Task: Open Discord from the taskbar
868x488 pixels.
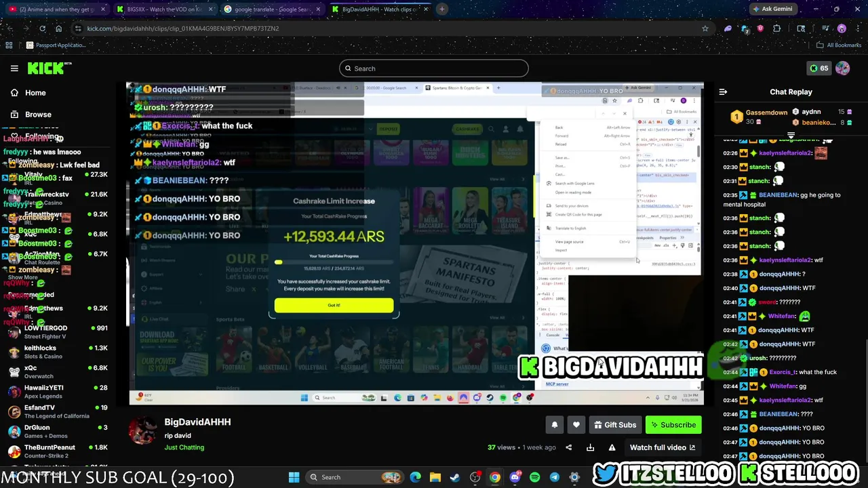Action: point(515,477)
